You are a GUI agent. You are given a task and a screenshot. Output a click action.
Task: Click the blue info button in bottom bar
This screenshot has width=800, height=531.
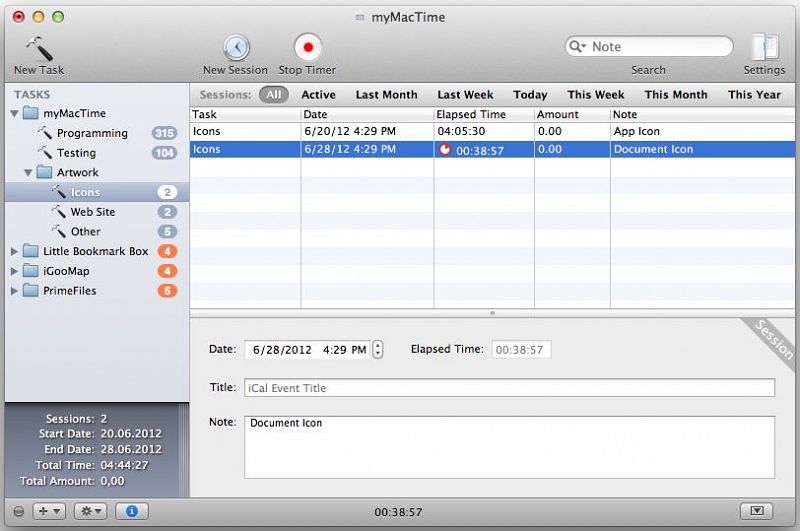[x=132, y=511]
